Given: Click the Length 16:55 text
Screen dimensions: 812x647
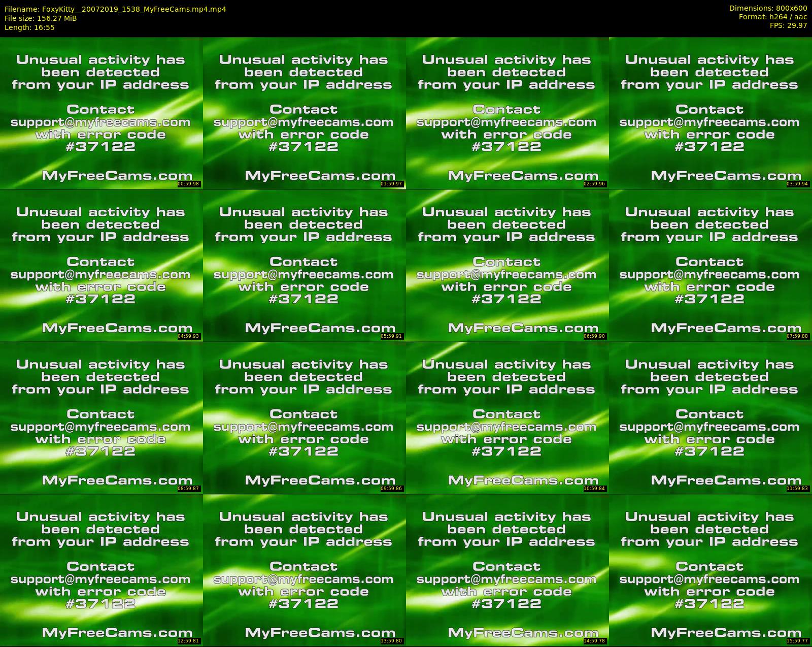Looking at the screenshot, I should pyautogui.click(x=29, y=27).
